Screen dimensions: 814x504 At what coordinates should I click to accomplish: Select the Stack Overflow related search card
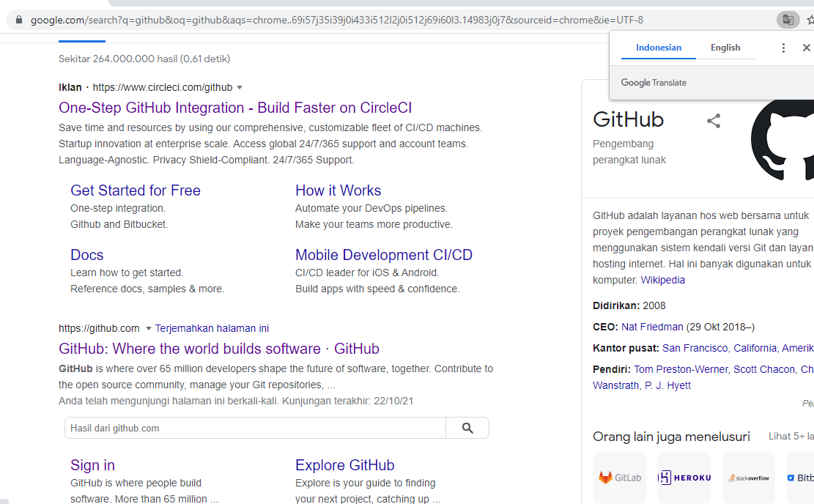(x=749, y=477)
